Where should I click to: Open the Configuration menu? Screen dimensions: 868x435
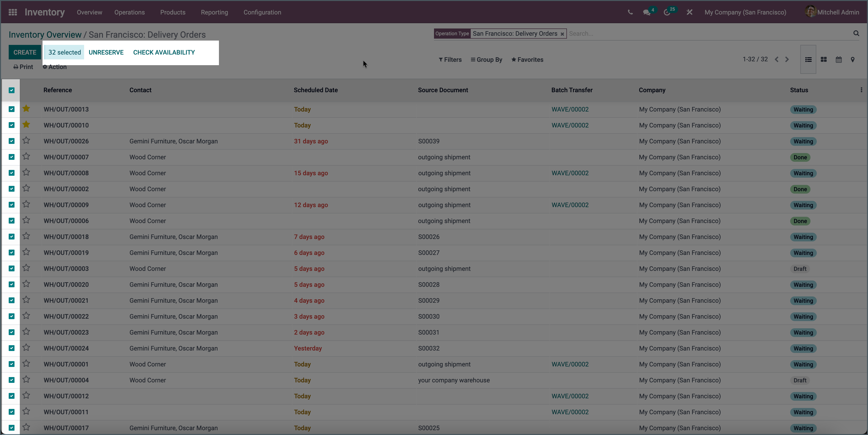click(262, 12)
